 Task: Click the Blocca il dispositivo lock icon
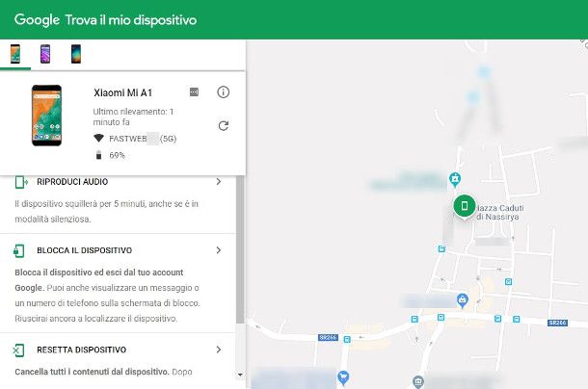point(18,250)
